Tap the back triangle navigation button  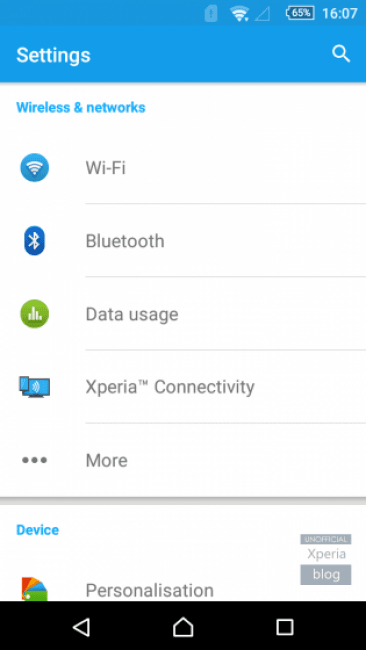pyautogui.click(x=81, y=627)
